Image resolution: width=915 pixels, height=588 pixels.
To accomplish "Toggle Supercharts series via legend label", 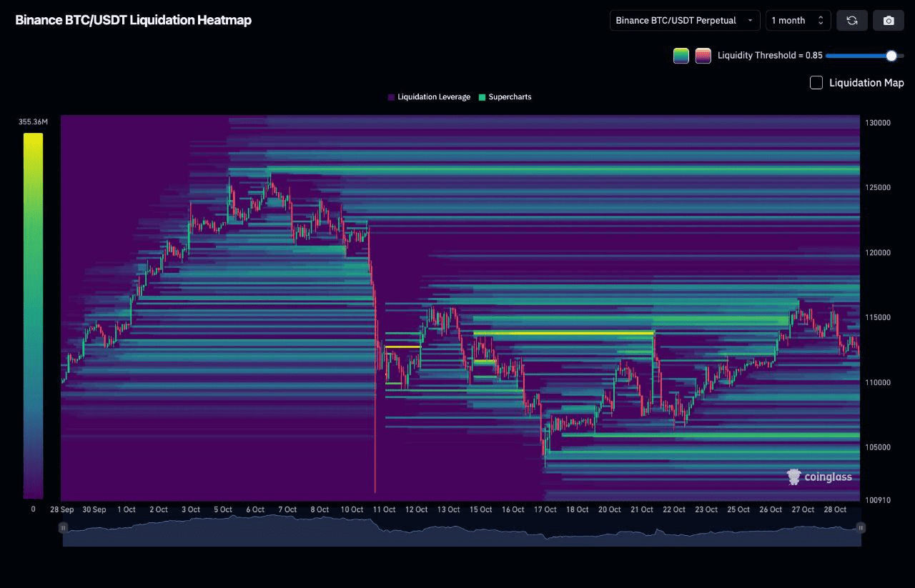I will [x=510, y=97].
